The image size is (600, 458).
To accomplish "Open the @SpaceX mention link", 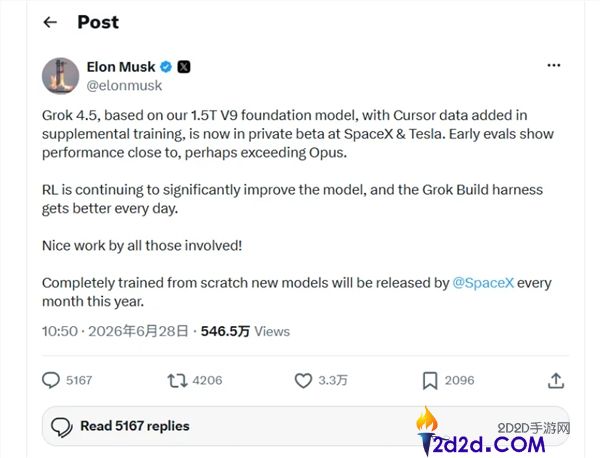I will click(483, 283).
